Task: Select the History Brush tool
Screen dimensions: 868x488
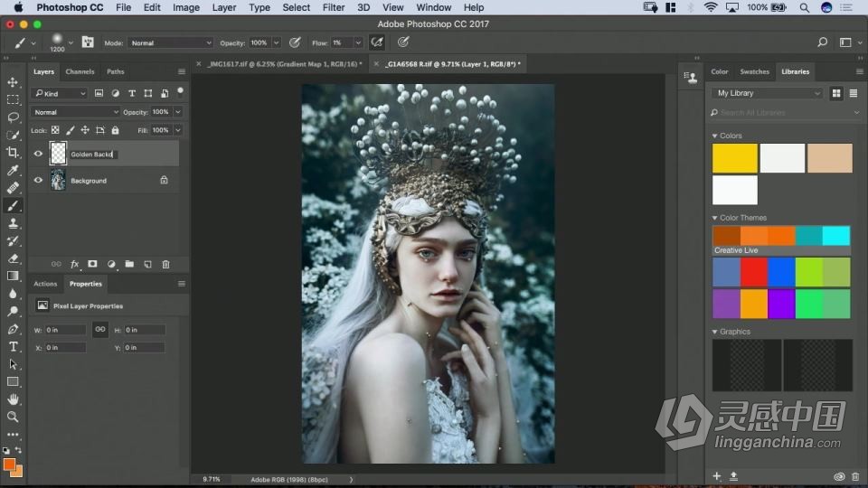Action: coord(13,241)
